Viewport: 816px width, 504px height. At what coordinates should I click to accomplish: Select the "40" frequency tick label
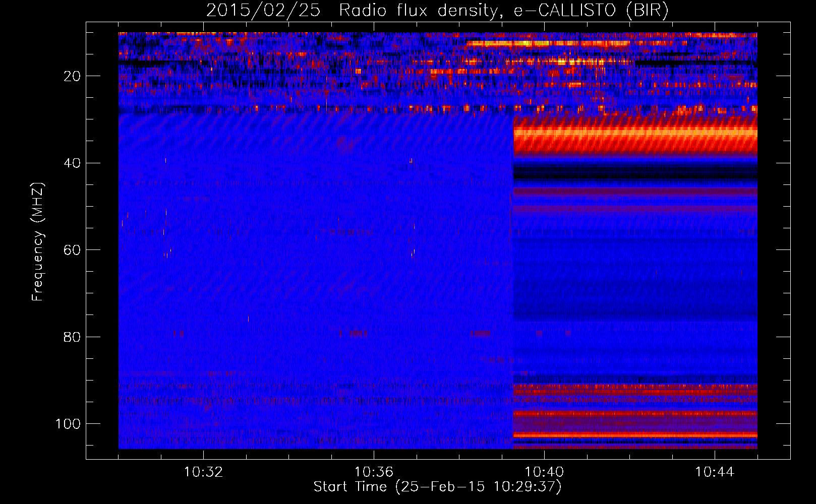(73, 163)
